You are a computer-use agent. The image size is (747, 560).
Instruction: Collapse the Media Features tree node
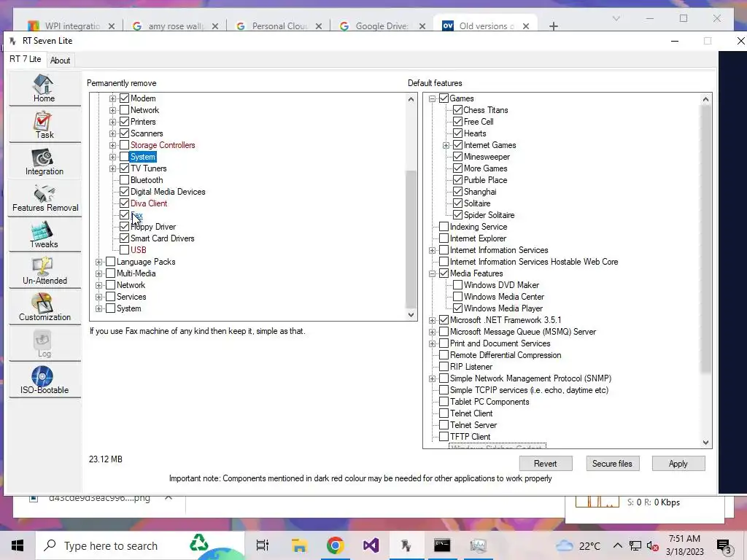(432, 274)
